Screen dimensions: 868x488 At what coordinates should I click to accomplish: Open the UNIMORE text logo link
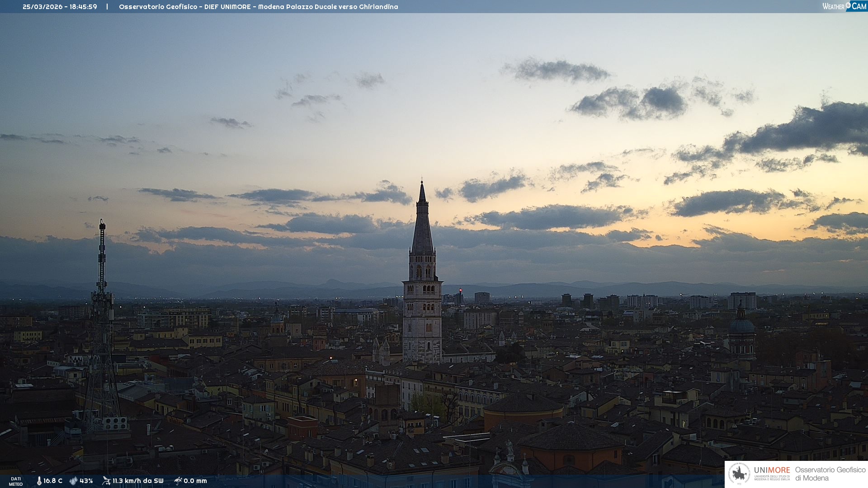pyautogui.click(x=772, y=470)
